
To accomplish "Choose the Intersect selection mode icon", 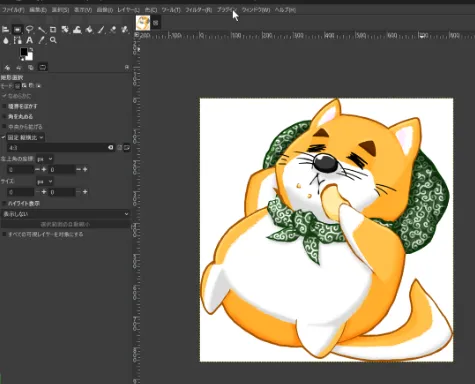I will 38,86.
